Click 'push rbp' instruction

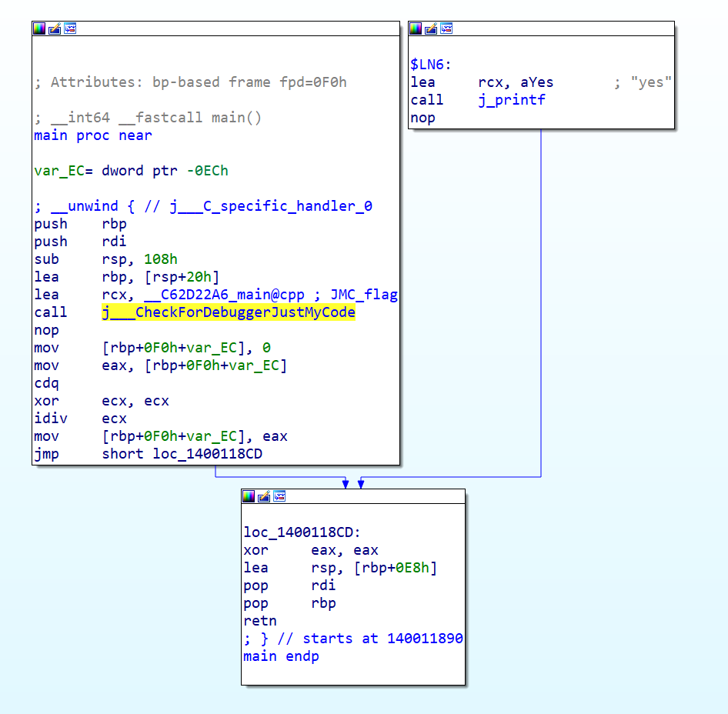pos(80,224)
